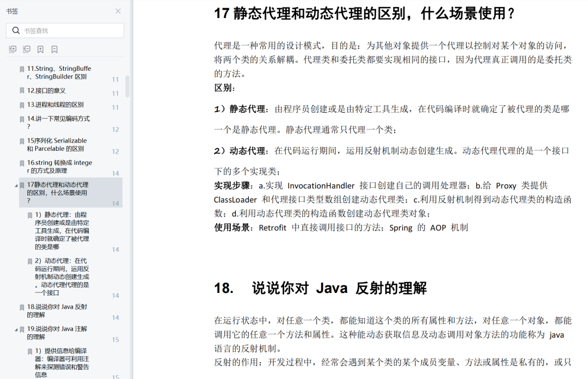
Task: Click bookmark icon beside 15序列化 Serializable
Action: 22,142
